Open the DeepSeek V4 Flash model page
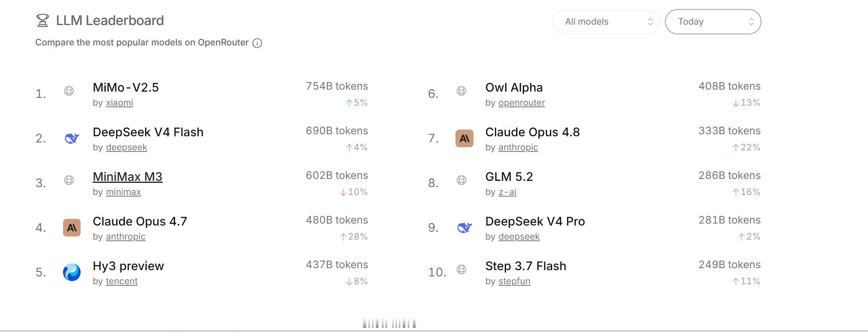The height and width of the screenshot is (332, 868). [x=148, y=132]
